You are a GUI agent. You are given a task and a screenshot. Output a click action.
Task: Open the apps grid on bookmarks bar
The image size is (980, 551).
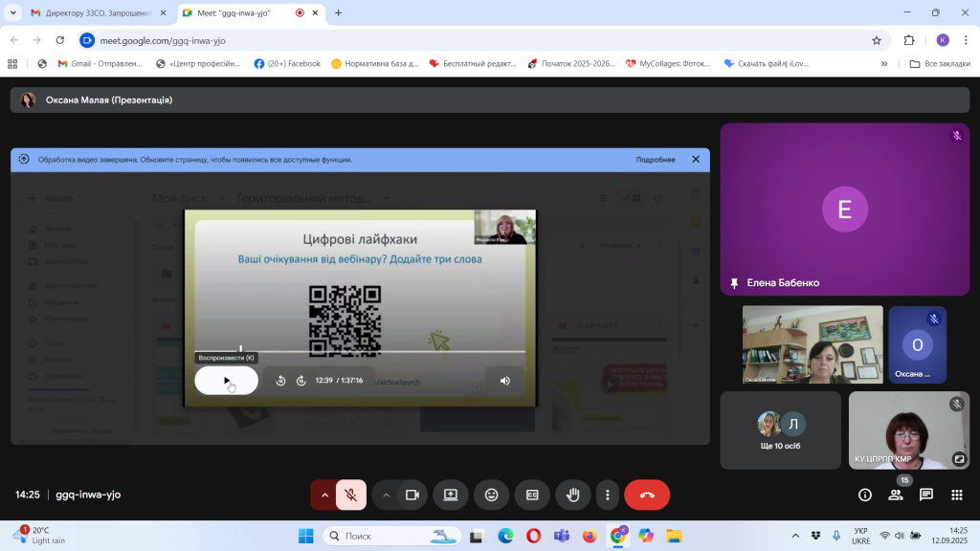(x=12, y=64)
